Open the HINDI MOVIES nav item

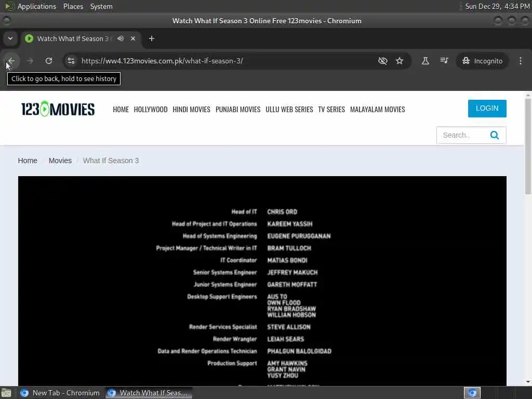[x=191, y=110]
